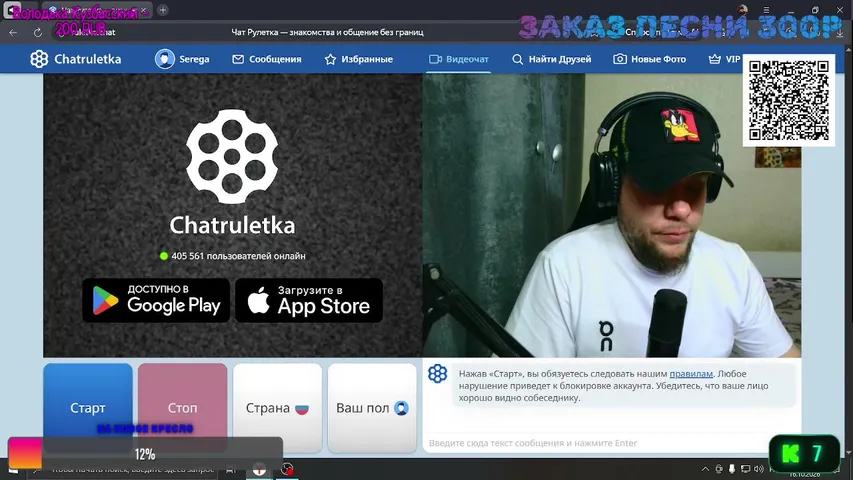853x480 pixels.
Task: Click the video camera icon beside Видеочат
Action: [x=435, y=59]
